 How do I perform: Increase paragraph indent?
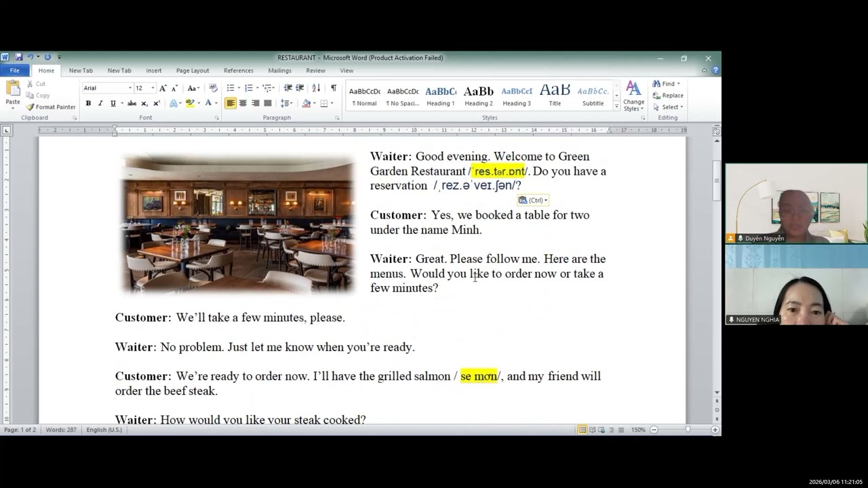tap(300, 88)
